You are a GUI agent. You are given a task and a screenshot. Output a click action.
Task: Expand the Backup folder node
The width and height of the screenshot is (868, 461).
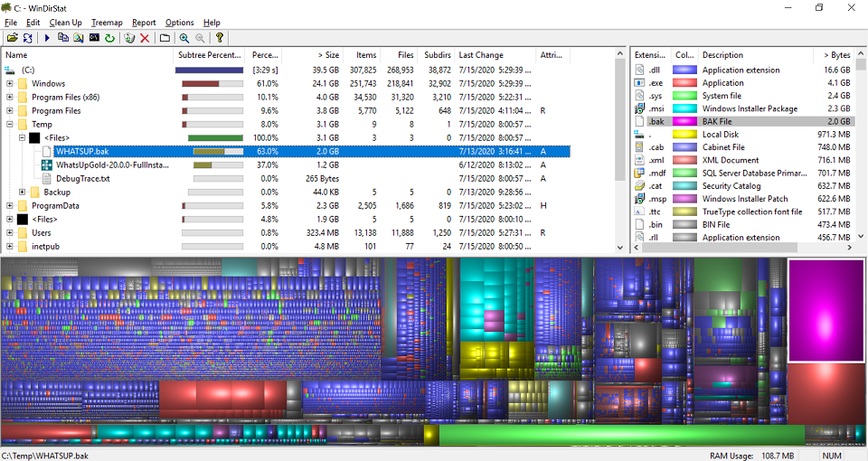pyautogui.click(x=22, y=192)
